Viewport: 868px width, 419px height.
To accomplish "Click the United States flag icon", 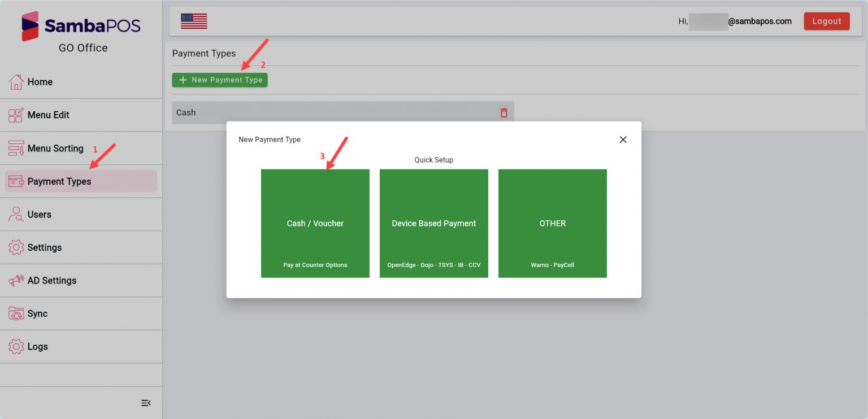I will coord(194,20).
